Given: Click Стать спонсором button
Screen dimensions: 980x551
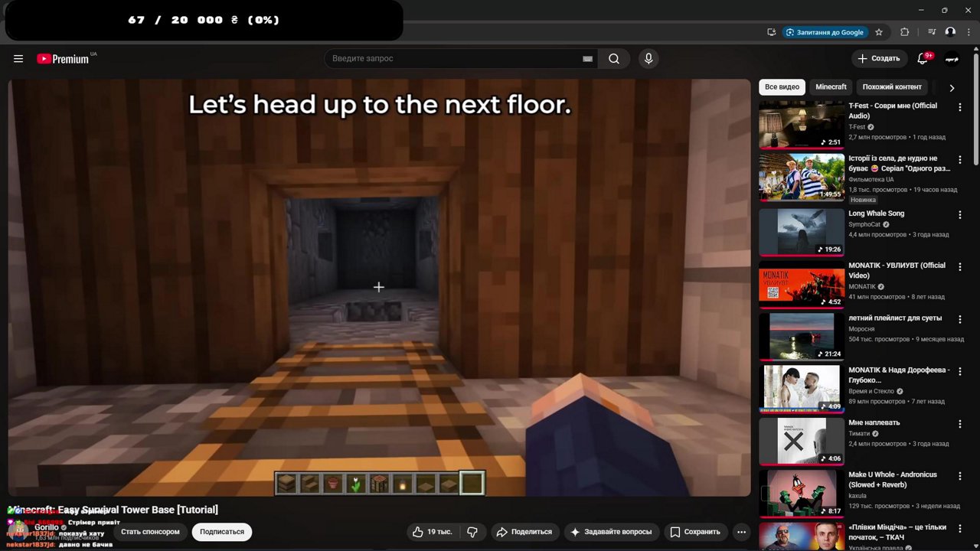Looking at the screenshot, I should tap(150, 532).
